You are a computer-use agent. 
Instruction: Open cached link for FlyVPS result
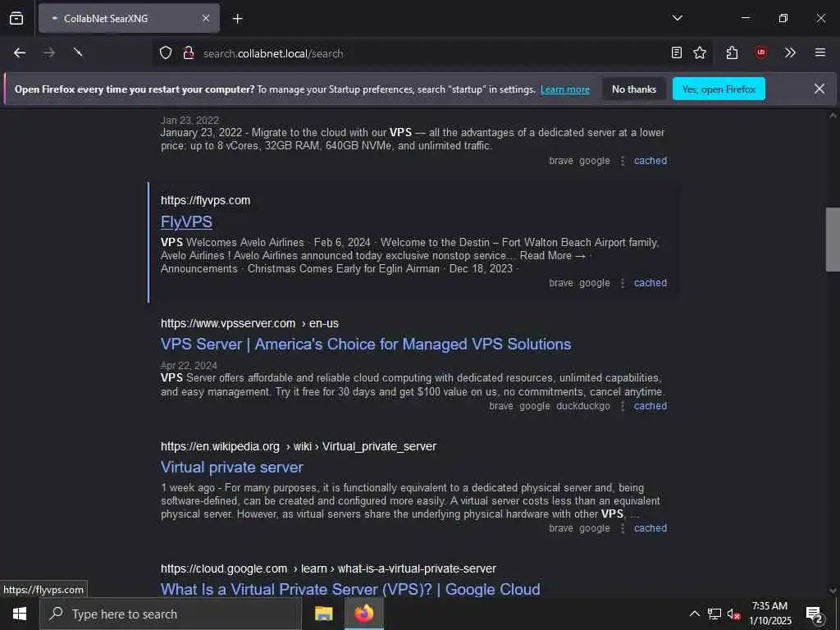click(x=651, y=283)
